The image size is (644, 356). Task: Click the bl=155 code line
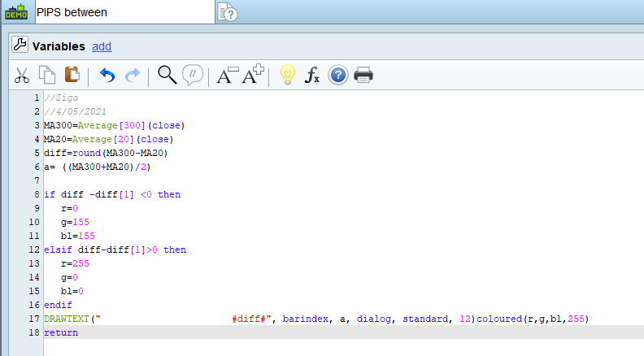pos(77,236)
